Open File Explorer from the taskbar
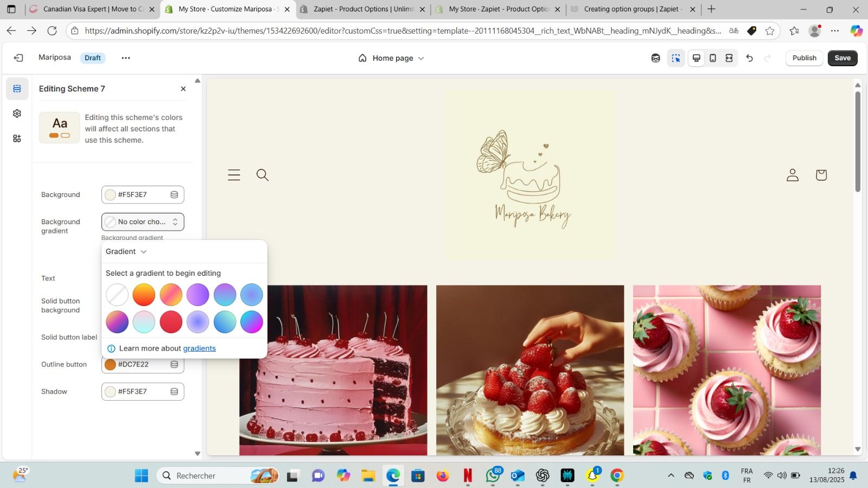Image resolution: width=868 pixels, height=488 pixels. click(368, 476)
